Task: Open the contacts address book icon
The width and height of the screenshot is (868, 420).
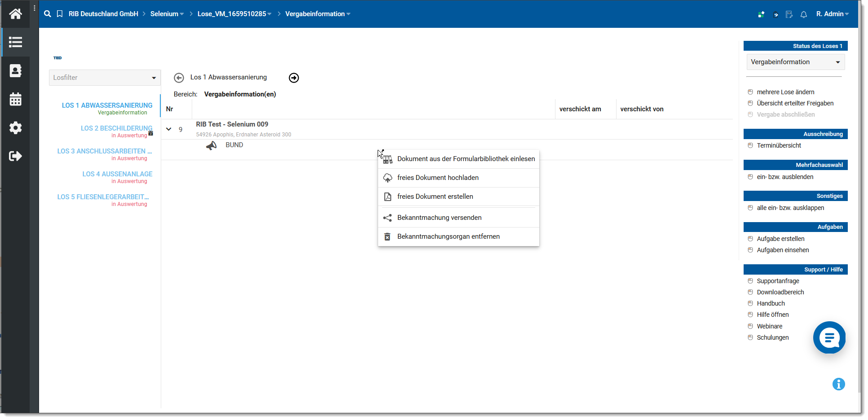Action: (15, 71)
